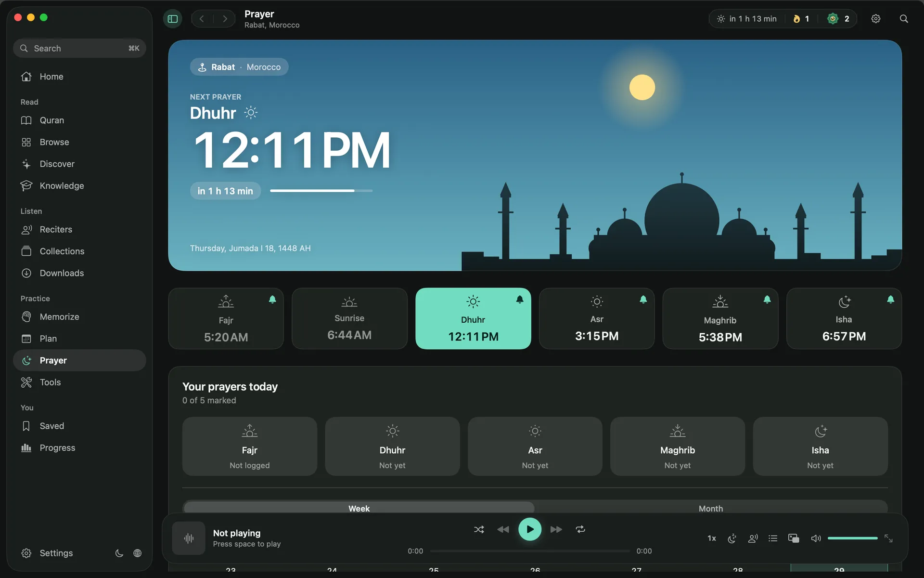Go back with the left chevron

pyautogui.click(x=202, y=19)
